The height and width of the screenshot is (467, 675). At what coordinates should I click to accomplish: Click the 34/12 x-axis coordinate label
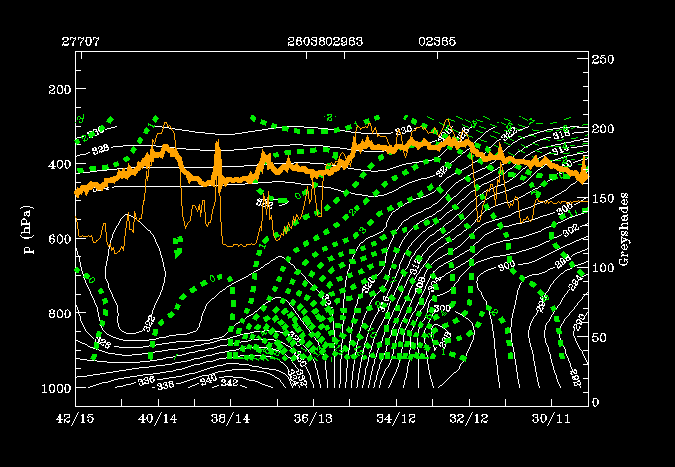point(393,417)
